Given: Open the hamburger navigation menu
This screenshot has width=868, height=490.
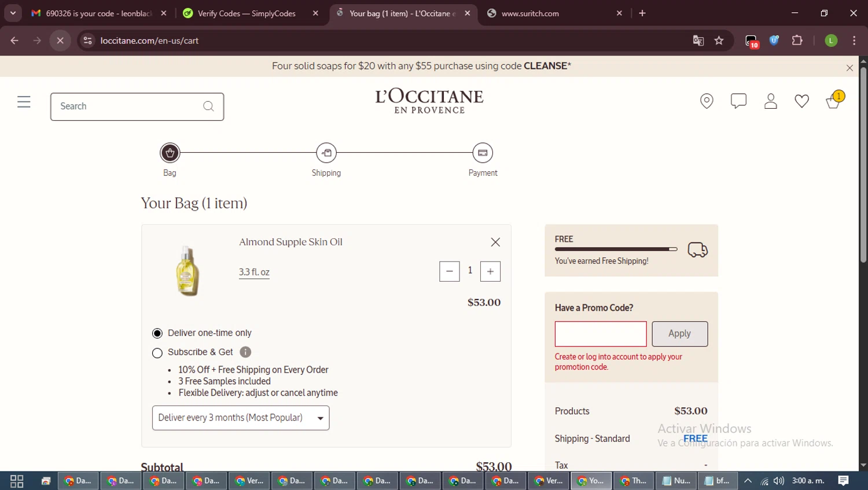Looking at the screenshot, I should 24,102.
